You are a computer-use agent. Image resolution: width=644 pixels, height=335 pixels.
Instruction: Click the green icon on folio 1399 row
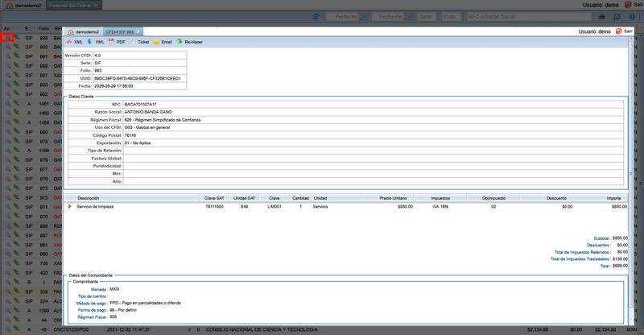pos(16,310)
